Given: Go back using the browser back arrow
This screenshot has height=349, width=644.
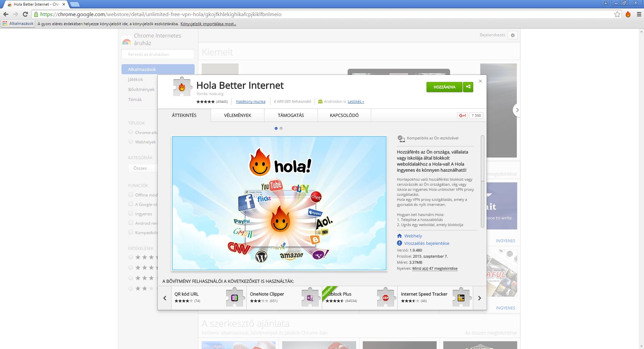Looking at the screenshot, I should pyautogui.click(x=6, y=14).
